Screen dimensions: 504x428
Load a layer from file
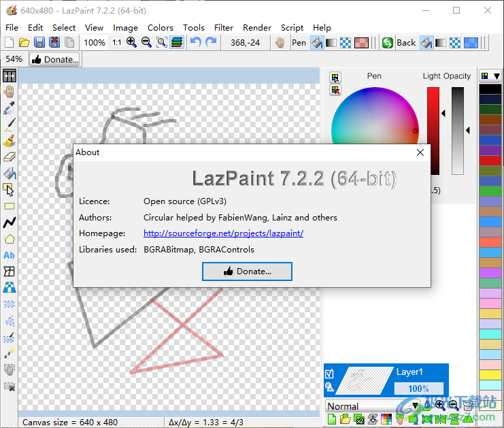pyautogui.click(x=346, y=419)
